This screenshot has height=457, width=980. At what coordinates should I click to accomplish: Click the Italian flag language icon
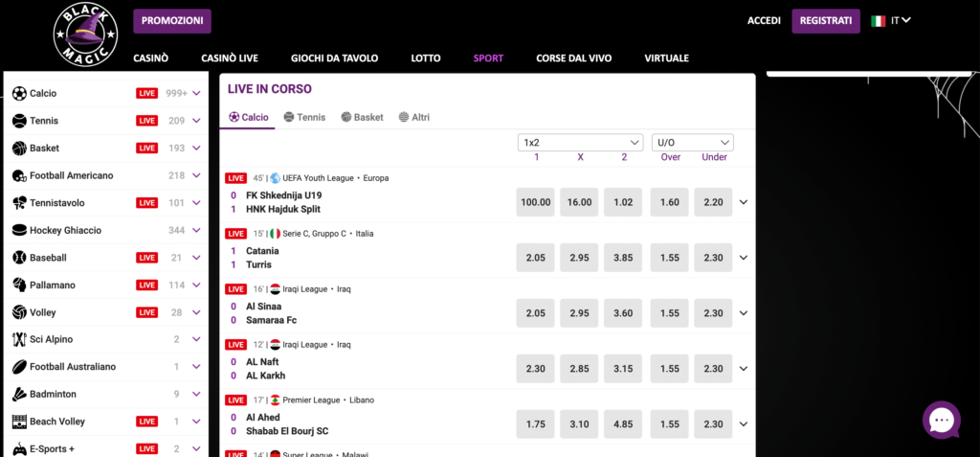tap(879, 21)
